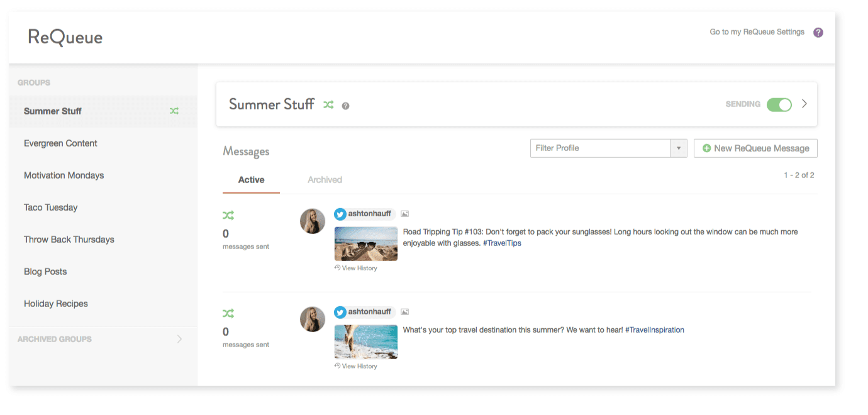This screenshot has width=868, height=415.
Task: Open the small help icon beside Summer Stuff heading
Action: tap(345, 106)
